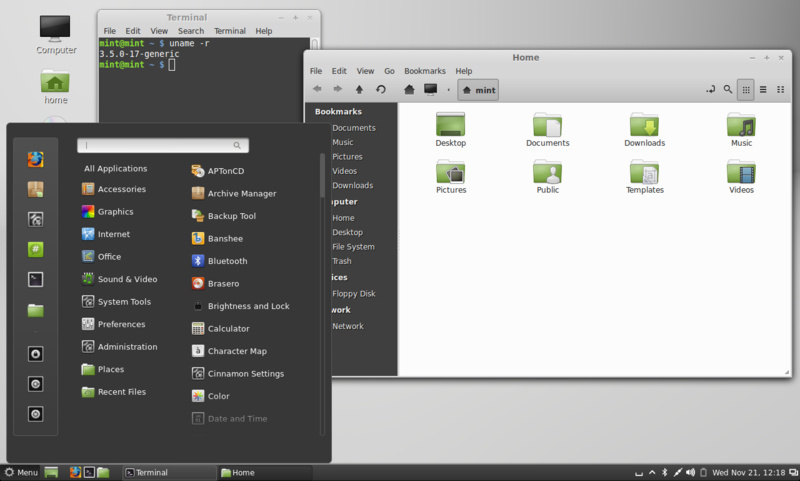Launch Firefox from the menu favorites
Screen dimensions: 800x481
(35, 160)
